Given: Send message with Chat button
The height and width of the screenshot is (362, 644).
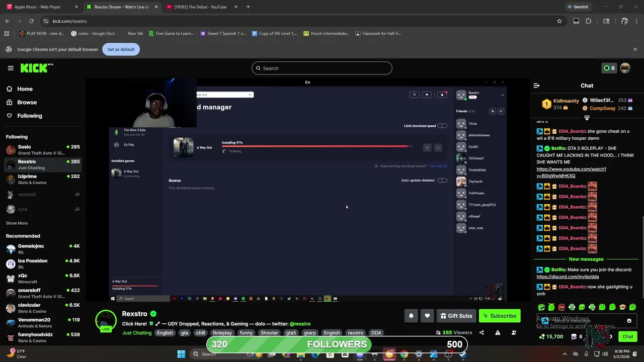Looking at the screenshot, I should (627, 337).
